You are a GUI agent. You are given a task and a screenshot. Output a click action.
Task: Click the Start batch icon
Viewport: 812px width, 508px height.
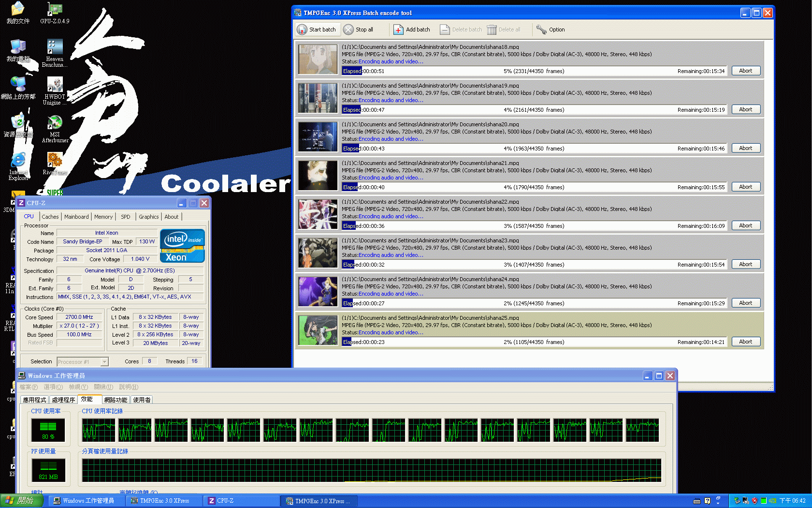[x=302, y=30]
